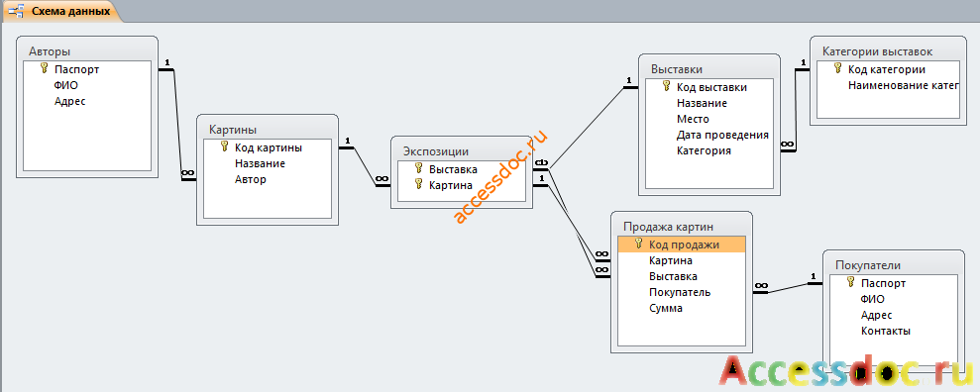Image resolution: width=980 pixels, height=392 pixels.
Task: Click the key icon beside Код картины
Action: coord(224,147)
